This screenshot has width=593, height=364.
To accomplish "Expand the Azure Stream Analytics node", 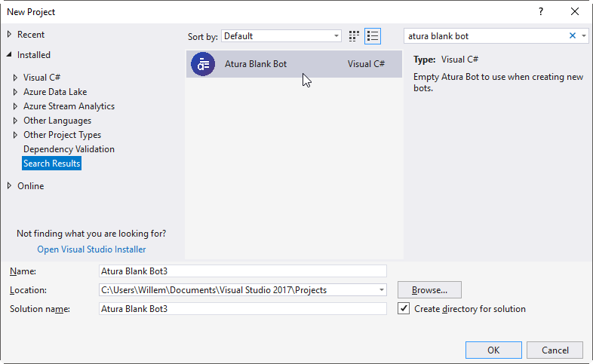I will (x=15, y=106).
